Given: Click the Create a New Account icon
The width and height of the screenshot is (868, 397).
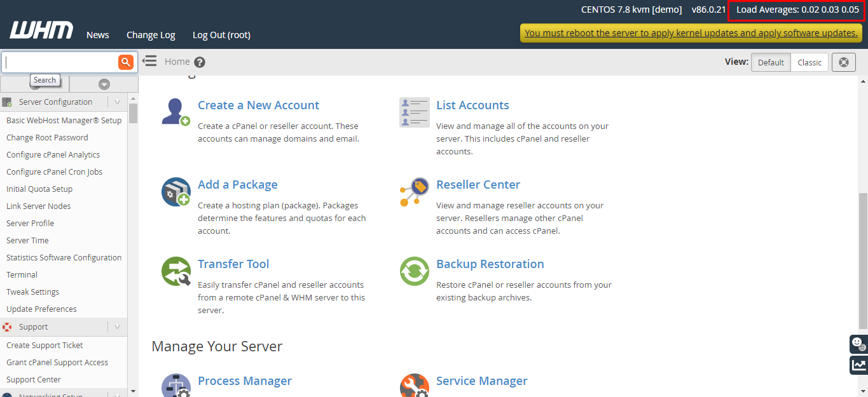Looking at the screenshot, I should point(176,112).
